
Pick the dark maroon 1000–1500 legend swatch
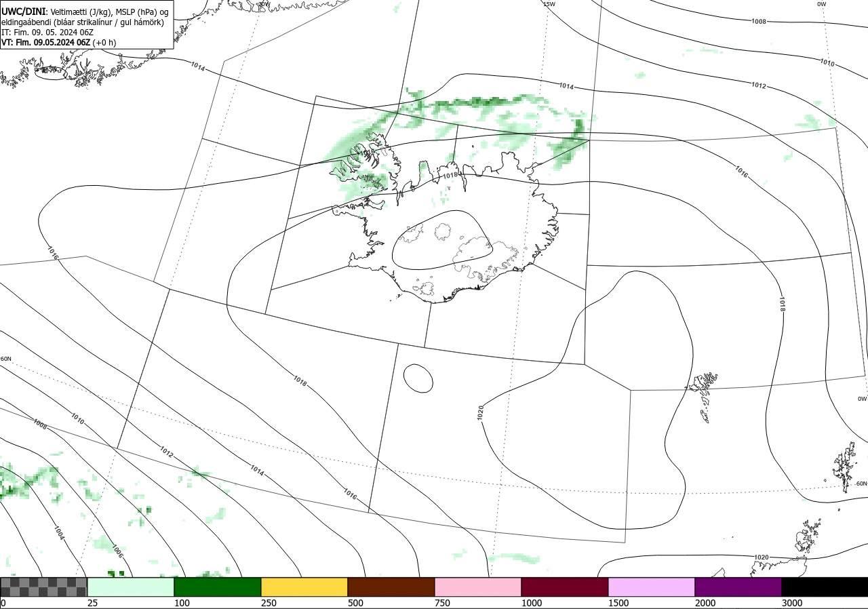point(565,587)
